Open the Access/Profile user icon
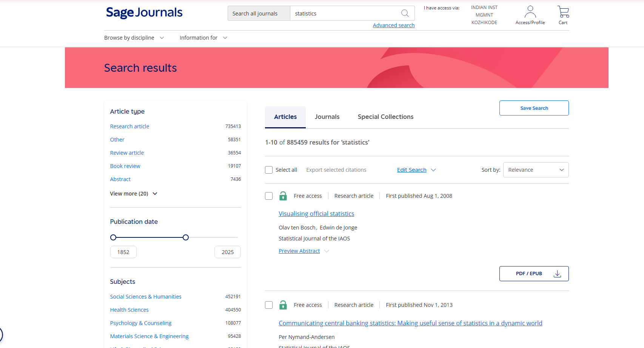This screenshot has height=348, width=644. coord(530,12)
